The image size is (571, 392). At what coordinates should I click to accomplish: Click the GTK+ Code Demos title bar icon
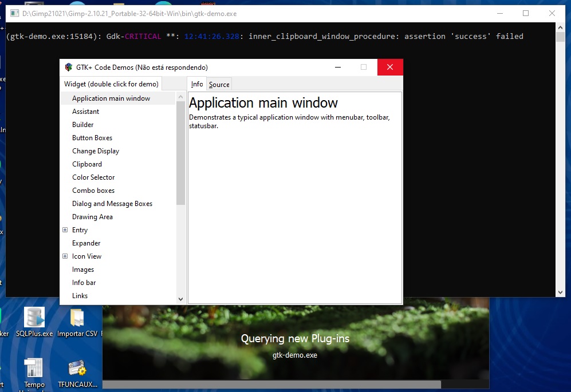click(x=69, y=67)
